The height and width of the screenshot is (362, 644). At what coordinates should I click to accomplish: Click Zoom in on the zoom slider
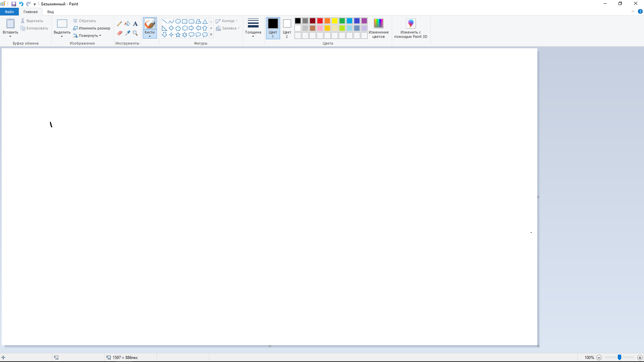click(640, 357)
